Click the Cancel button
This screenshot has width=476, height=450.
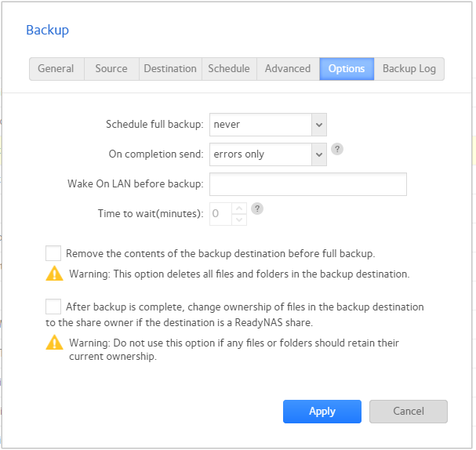408,412
